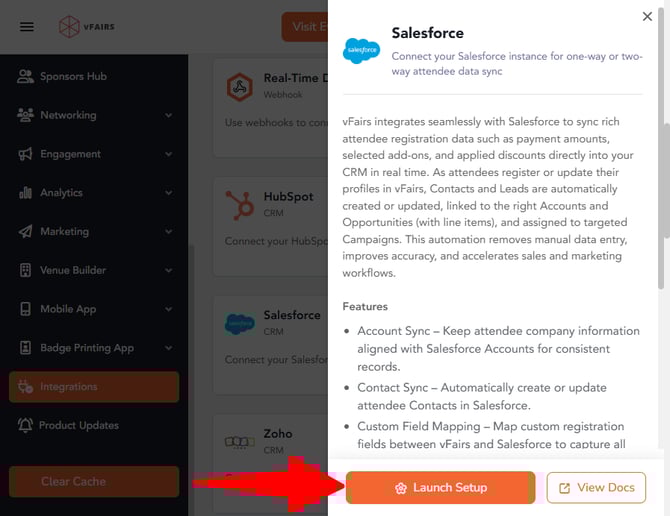Click the Zoho CRM logo icon
The height and width of the screenshot is (516, 670).
click(240, 441)
